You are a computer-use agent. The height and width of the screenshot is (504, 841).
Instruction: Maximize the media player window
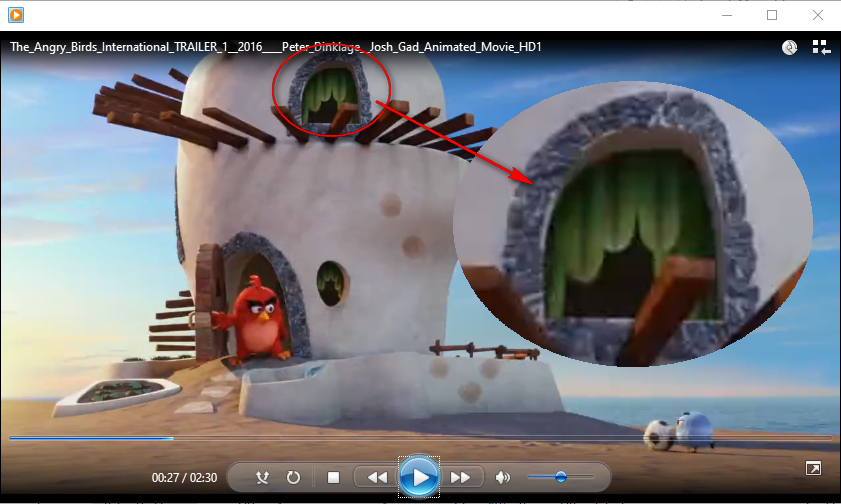[772, 15]
